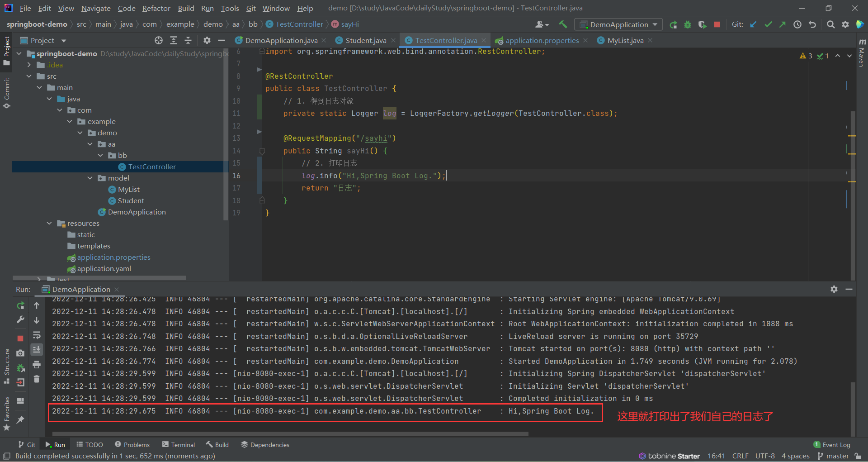
Task: Open the Maven tool window stripe
Action: (x=862, y=53)
